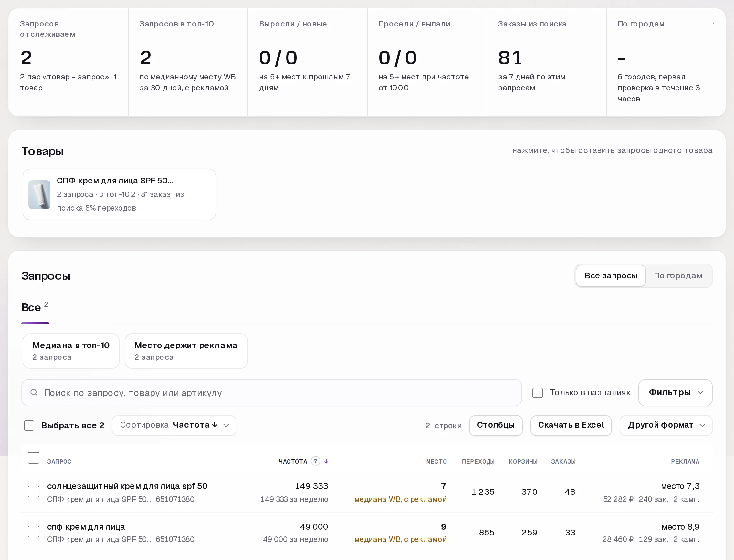Image resolution: width=734 pixels, height=560 pixels.
Task: Focus the Поиск по запросу search field
Action: [x=271, y=393]
